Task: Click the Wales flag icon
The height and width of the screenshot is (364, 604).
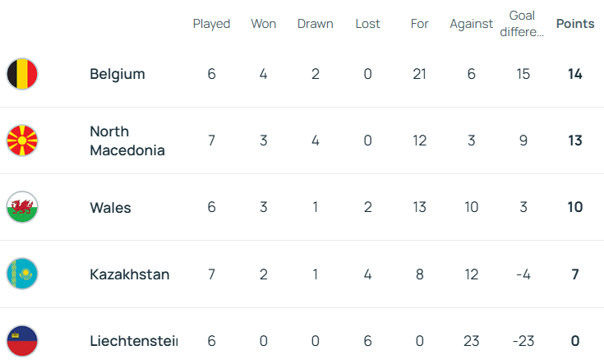Action: 22,207
